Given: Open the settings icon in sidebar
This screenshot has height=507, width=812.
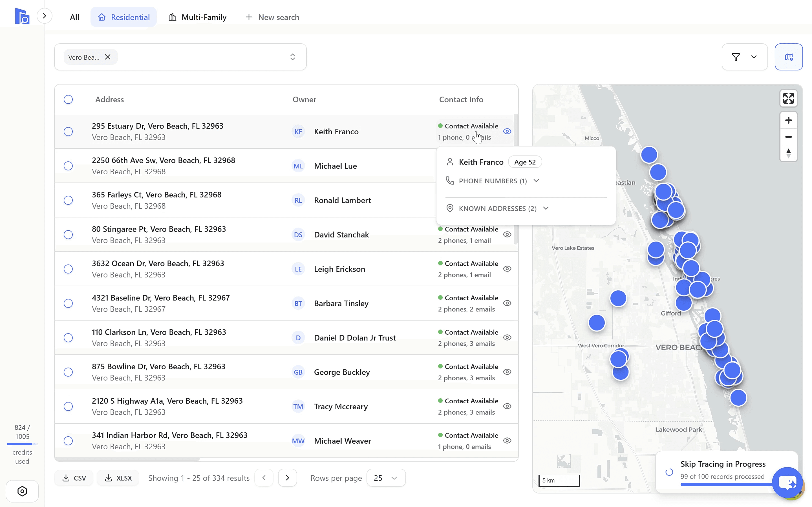Looking at the screenshot, I should coord(22,491).
